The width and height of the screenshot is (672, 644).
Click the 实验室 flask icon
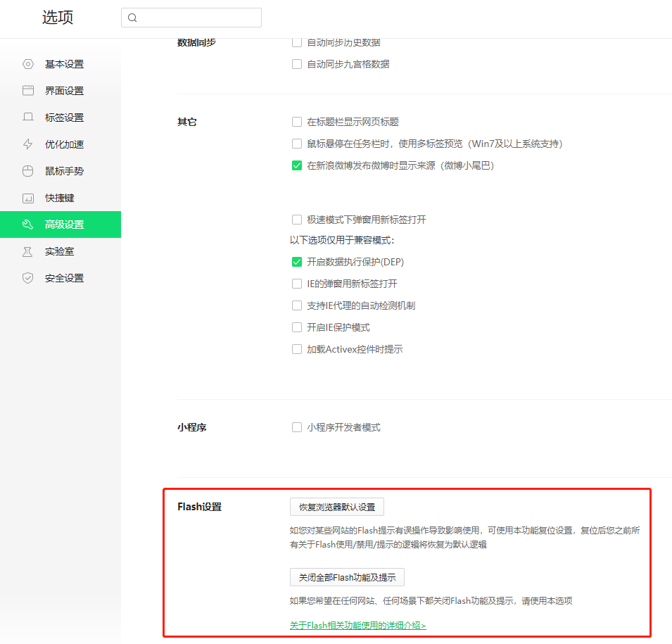27,251
